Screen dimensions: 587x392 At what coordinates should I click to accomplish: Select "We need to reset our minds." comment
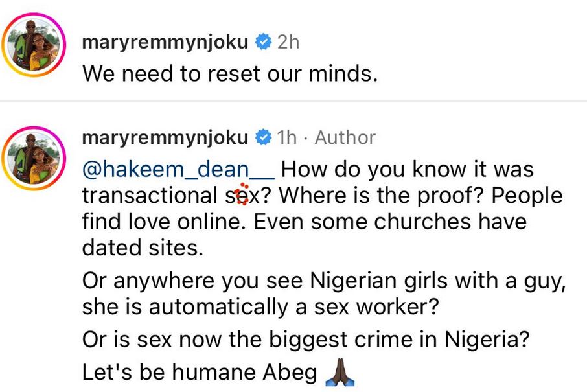point(229,74)
